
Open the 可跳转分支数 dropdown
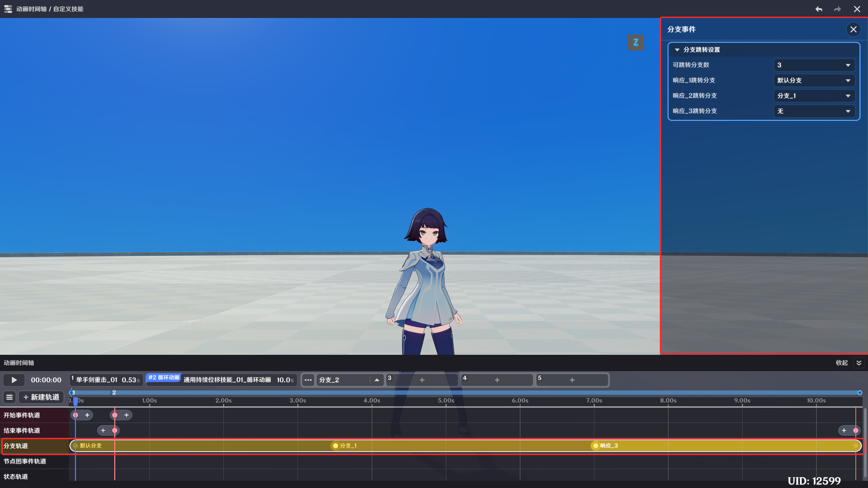pyautogui.click(x=814, y=65)
